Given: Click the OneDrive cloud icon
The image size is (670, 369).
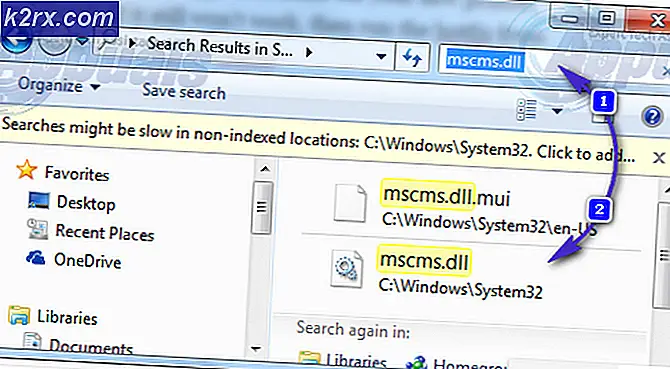Looking at the screenshot, I should pos(35,258).
